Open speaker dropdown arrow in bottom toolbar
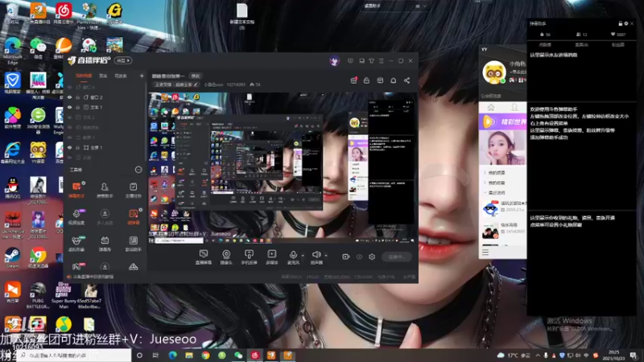The image size is (644, 362). coord(326,255)
